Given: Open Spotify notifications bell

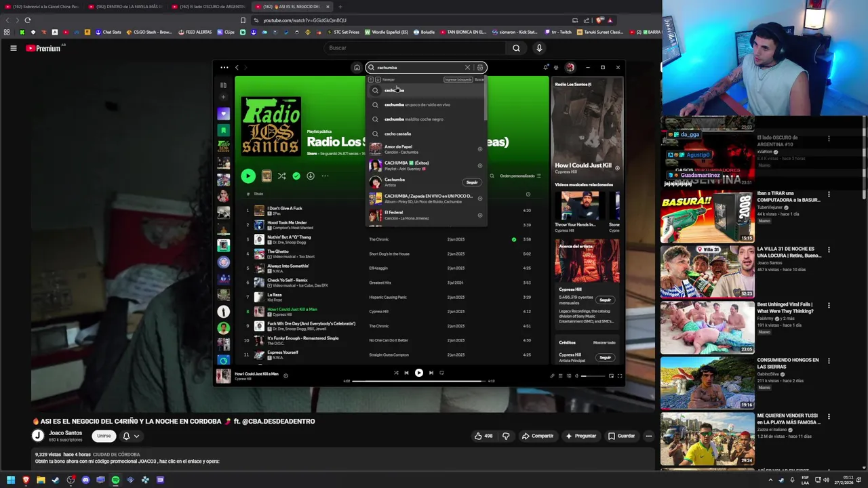Looking at the screenshot, I should click(x=545, y=67).
